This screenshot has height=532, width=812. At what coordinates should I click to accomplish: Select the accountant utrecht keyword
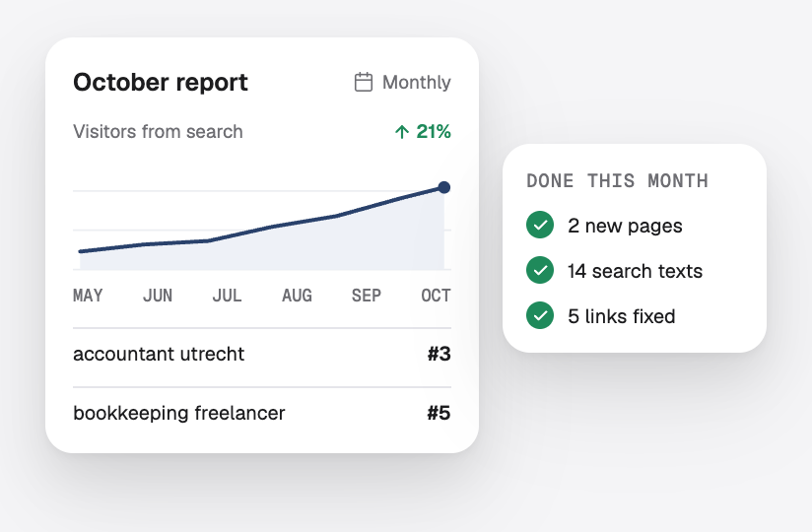(159, 354)
